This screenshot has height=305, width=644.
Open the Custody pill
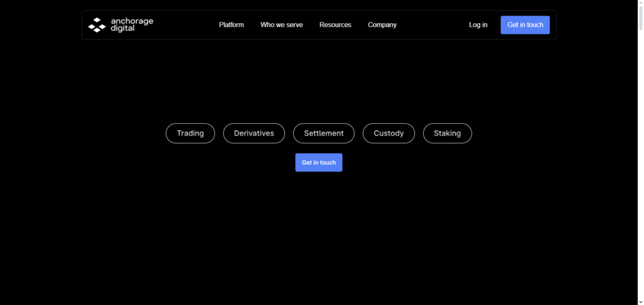click(x=389, y=133)
